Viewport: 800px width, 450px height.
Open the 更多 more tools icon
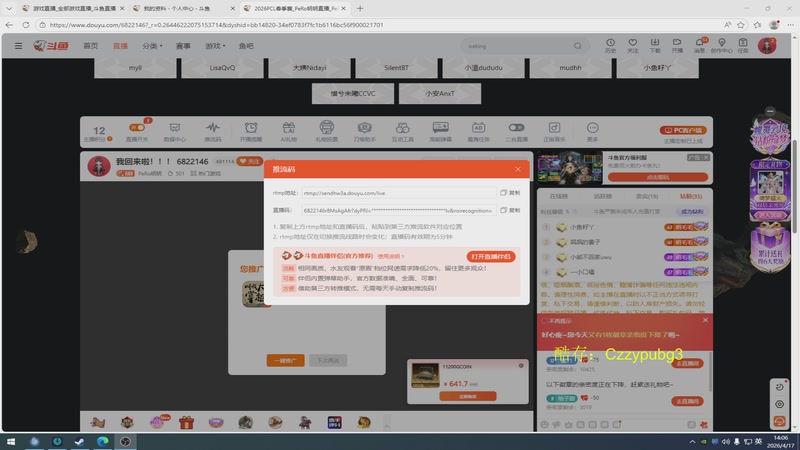pyautogui.click(x=592, y=132)
